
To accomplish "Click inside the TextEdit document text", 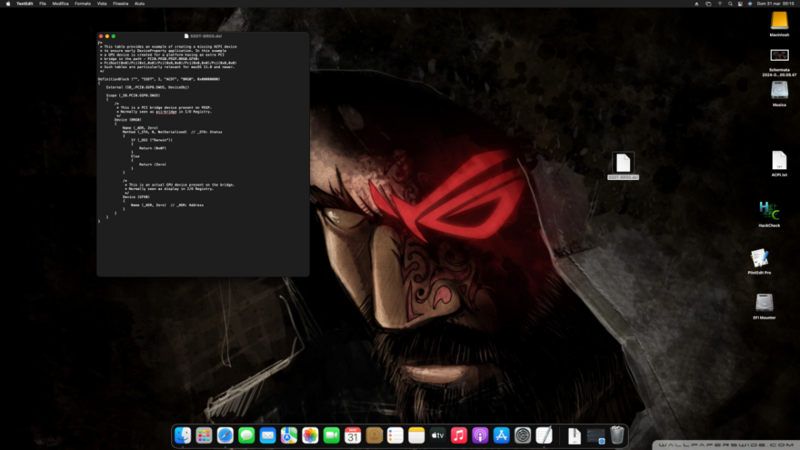I will [200, 150].
